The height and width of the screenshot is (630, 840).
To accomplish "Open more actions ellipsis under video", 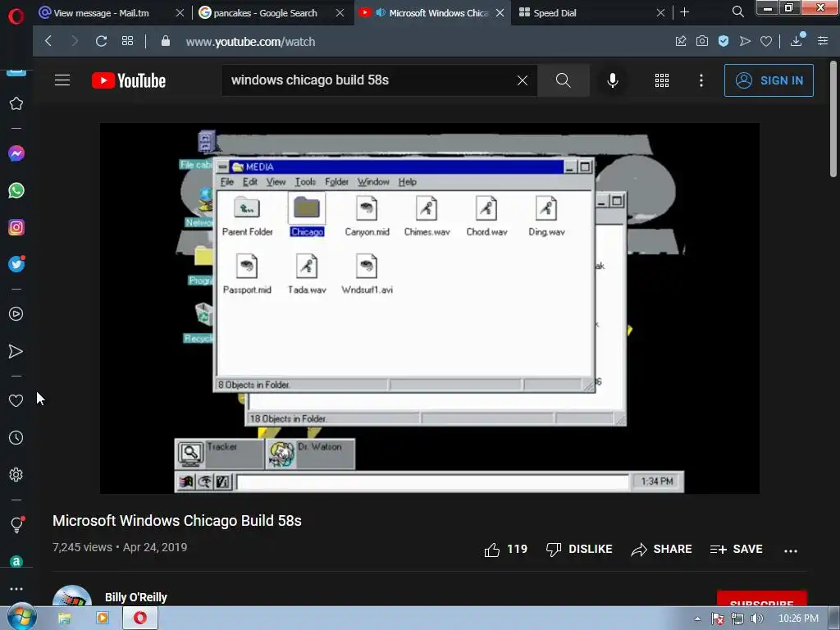I will (x=791, y=550).
